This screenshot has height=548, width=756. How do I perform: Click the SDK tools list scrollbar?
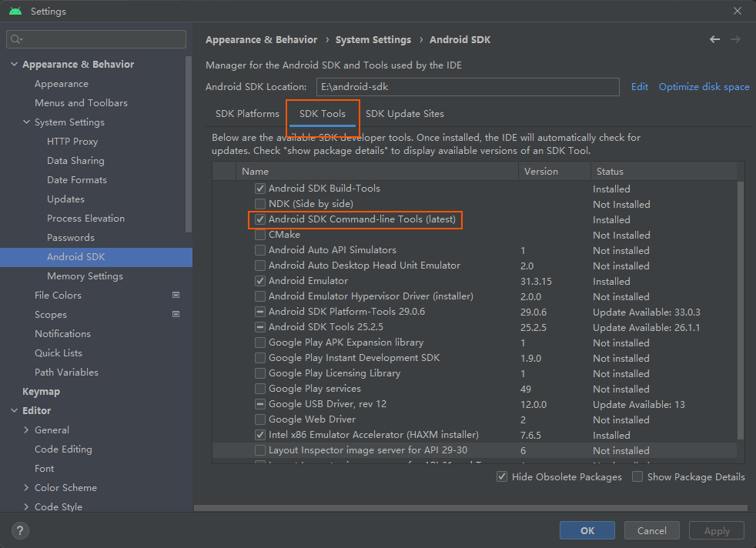click(x=741, y=310)
